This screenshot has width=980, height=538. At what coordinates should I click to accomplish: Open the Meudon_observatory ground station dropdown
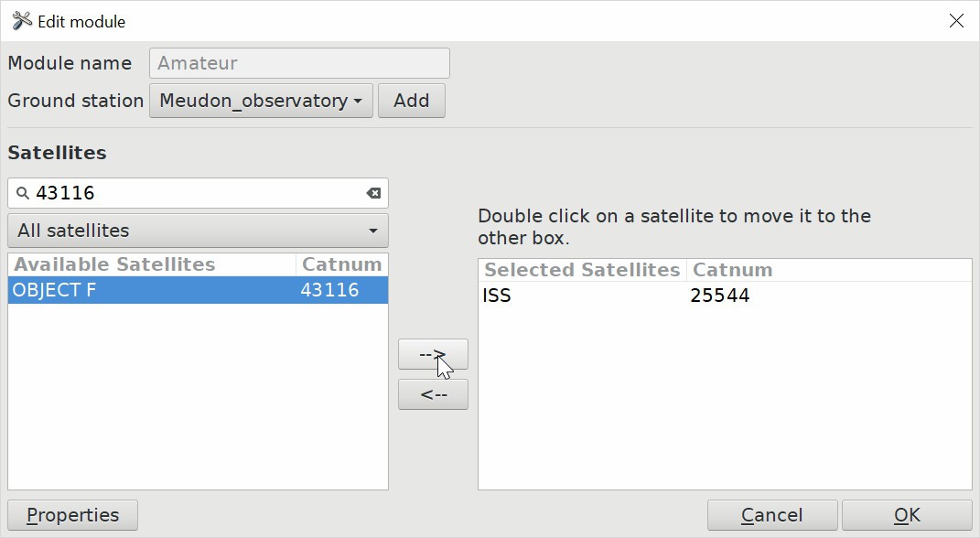point(261,101)
